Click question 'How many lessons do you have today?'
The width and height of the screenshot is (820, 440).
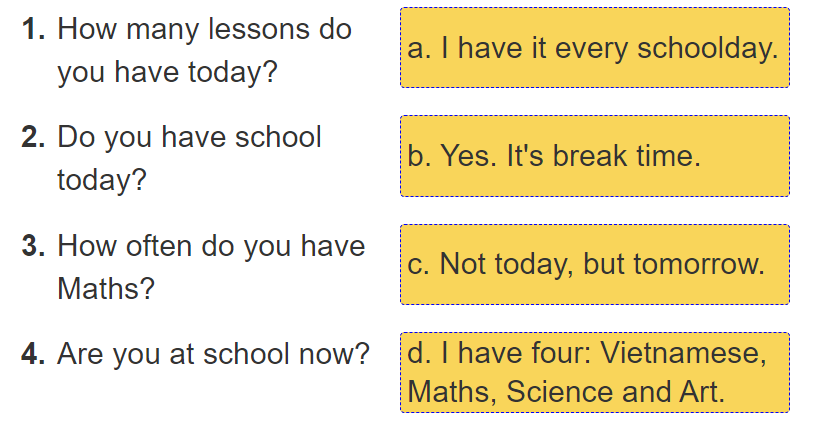click(x=204, y=50)
